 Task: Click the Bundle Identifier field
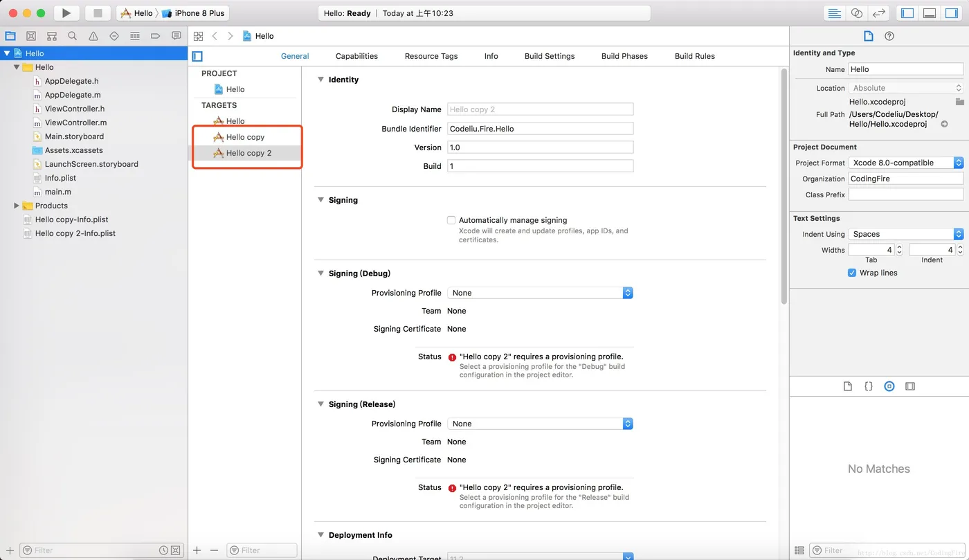click(x=541, y=129)
